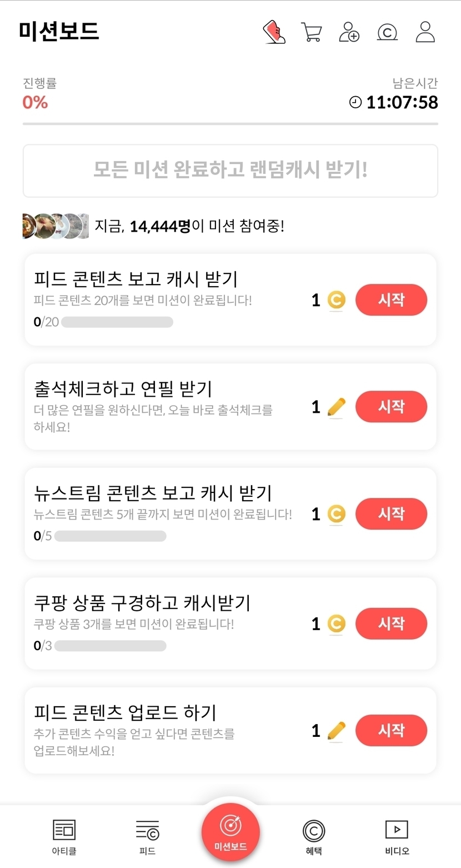
Task: Start the 뉴스트림 콘텐츠 mission
Action: [x=391, y=514]
